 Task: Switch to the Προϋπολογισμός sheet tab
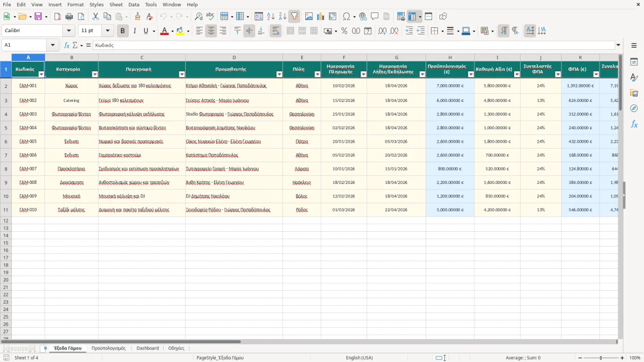[x=108, y=349]
